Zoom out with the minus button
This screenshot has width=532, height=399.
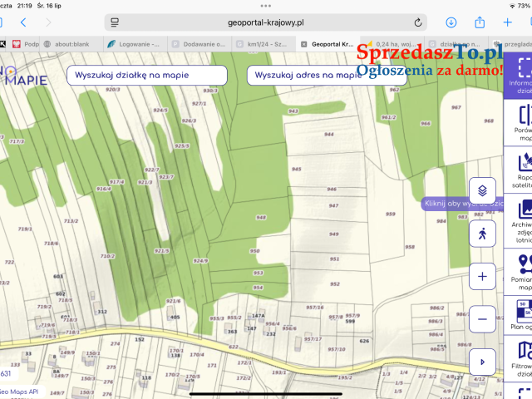point(482,318)
